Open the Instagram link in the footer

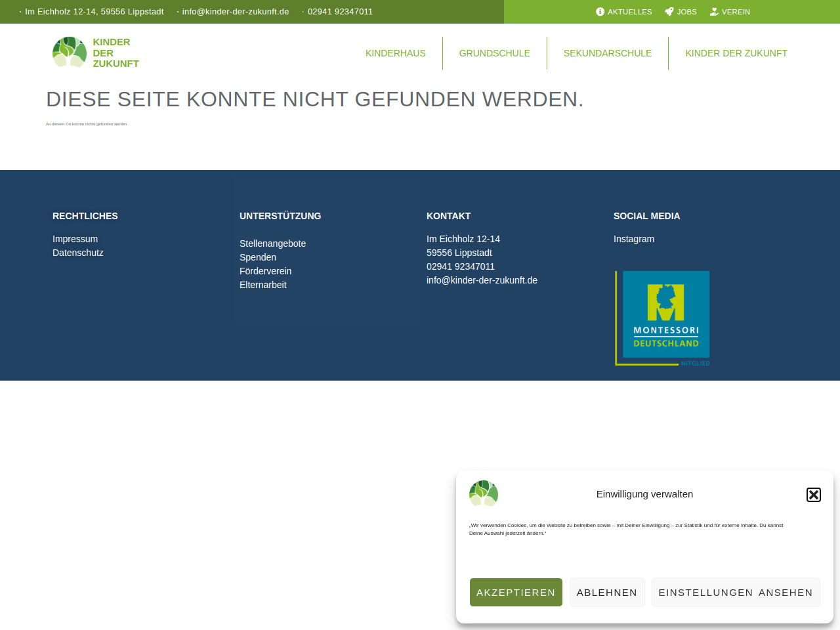click(x=633, y=239)
